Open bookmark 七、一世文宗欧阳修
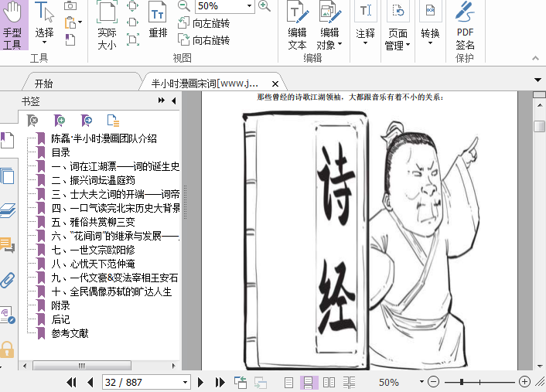546x392 pixels. (93, 250)
